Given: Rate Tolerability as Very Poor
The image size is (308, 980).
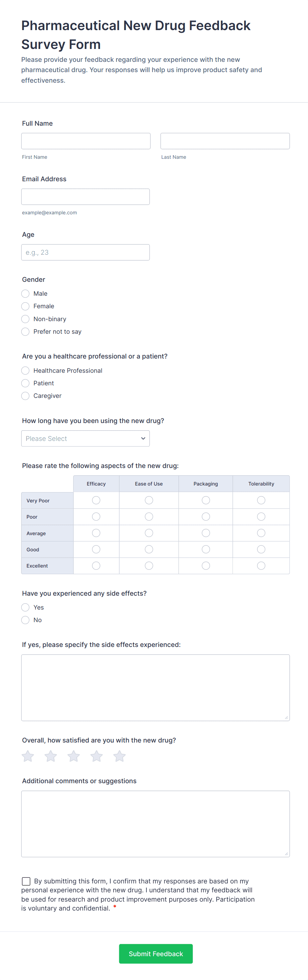Looking at the screenshot, I should 261,500.
